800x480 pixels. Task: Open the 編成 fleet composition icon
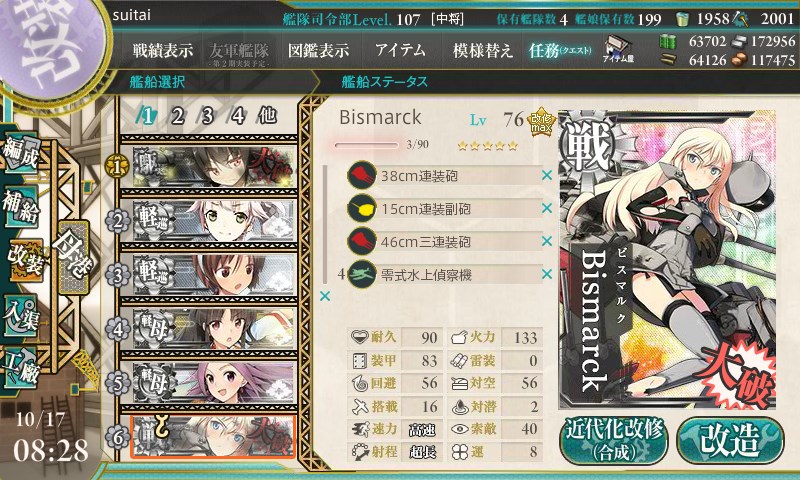[x=20, y=151]
